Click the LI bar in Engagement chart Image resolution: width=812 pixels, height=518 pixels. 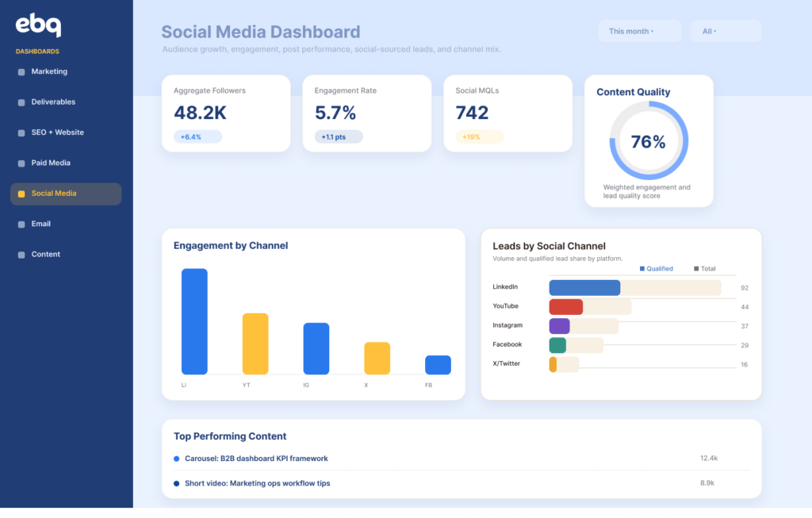click(x=195, y=321)
